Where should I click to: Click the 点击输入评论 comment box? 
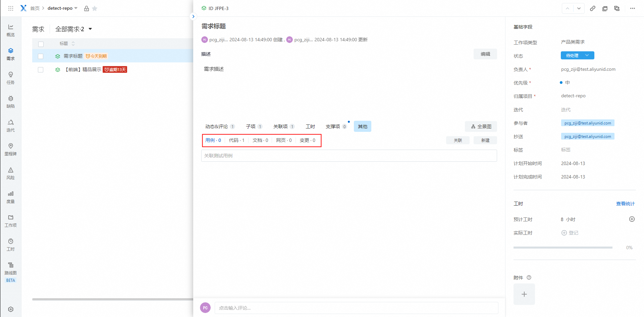(x=357, y=308)
